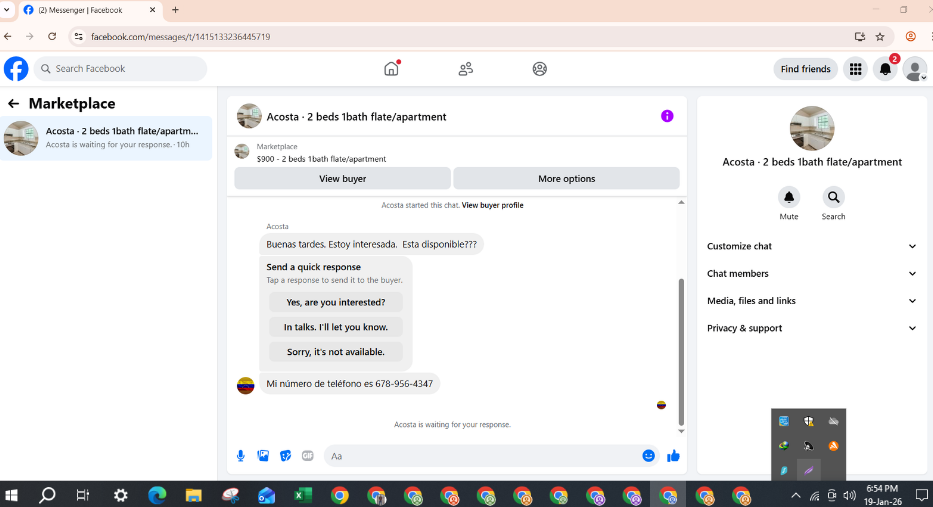Send quick response "Sorry, it's not available."
This screenshot has width=933, height=507.
(336, 352)
